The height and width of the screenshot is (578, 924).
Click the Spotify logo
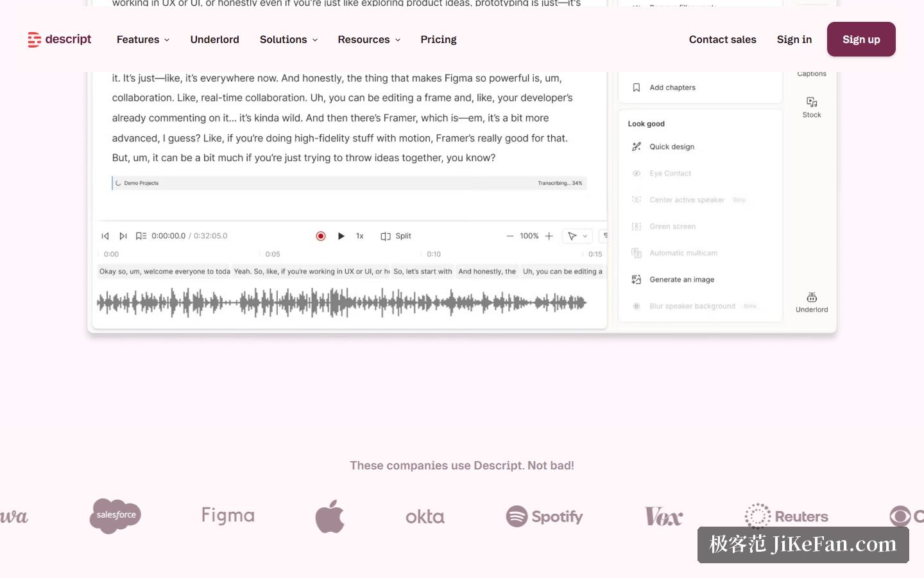click(544, 516)
